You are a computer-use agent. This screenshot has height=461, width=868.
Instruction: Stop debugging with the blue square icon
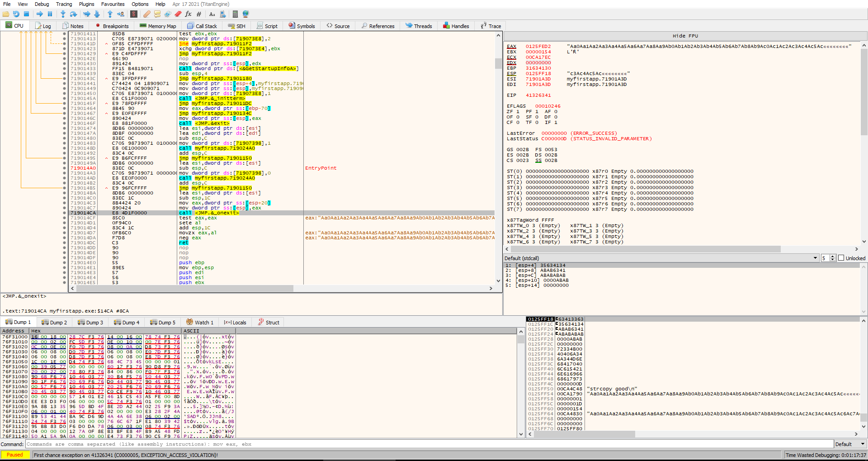pyautogui.click(x=26, y=14)
